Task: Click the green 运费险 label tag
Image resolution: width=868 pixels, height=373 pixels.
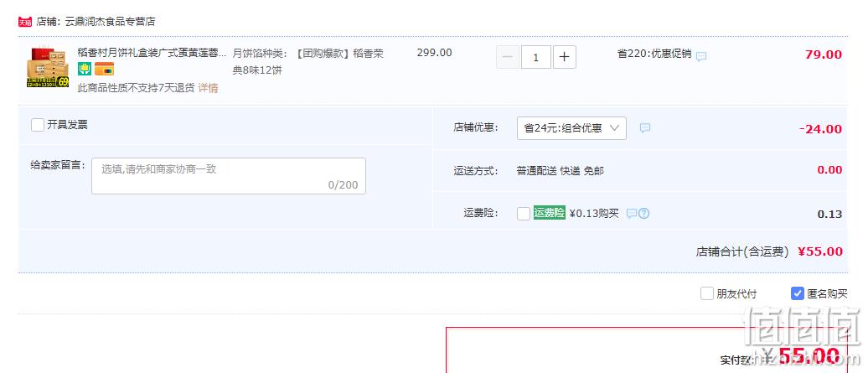Action: [x=549, y=213]
